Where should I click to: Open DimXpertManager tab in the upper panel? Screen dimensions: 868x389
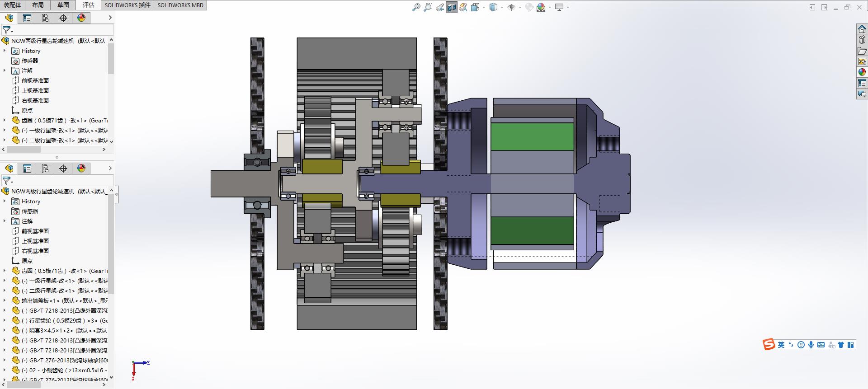tap(63, 18)
